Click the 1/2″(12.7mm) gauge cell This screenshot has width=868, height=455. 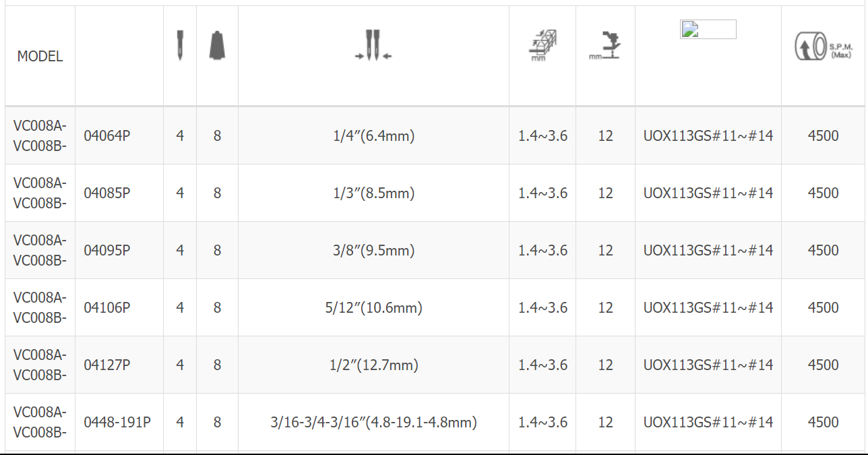tap(373, 365)
